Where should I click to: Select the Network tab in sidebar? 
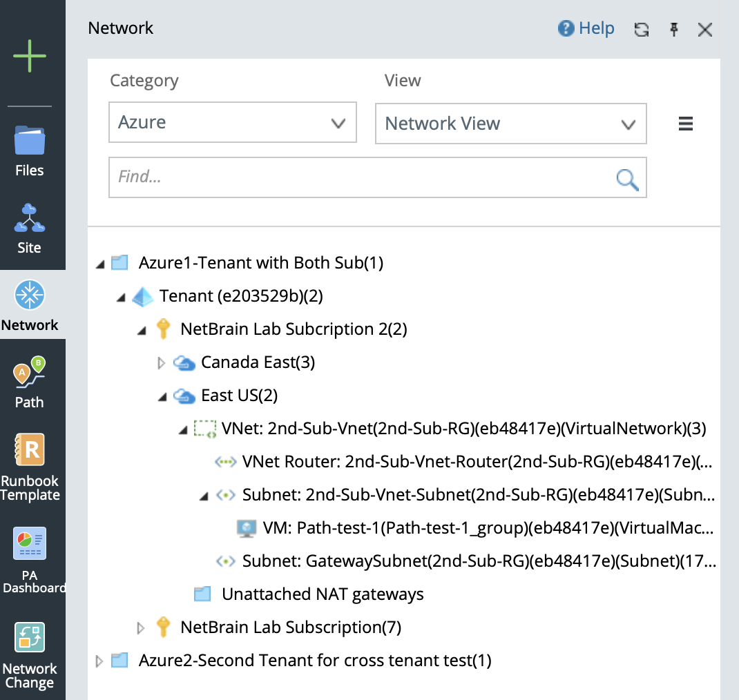pos(30,304)
